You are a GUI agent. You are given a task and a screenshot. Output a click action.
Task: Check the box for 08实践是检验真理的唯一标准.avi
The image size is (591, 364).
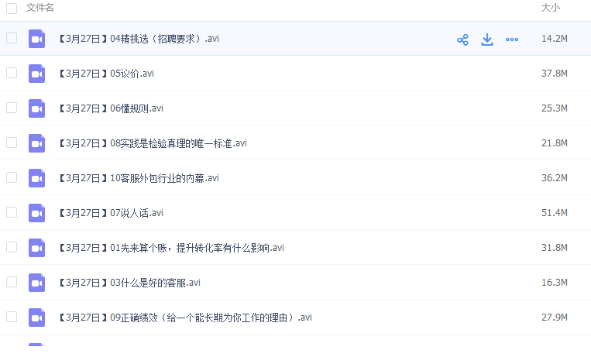click(12, 143)
